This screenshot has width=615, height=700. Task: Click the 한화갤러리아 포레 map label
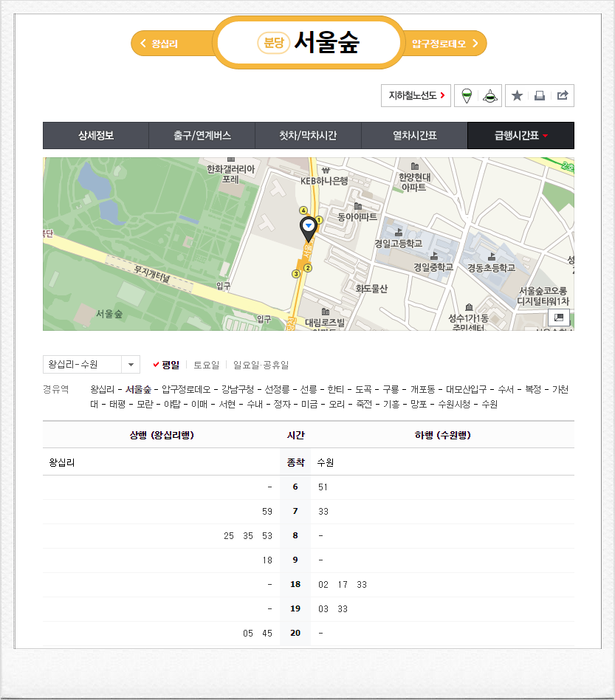(x=231, y=174)
